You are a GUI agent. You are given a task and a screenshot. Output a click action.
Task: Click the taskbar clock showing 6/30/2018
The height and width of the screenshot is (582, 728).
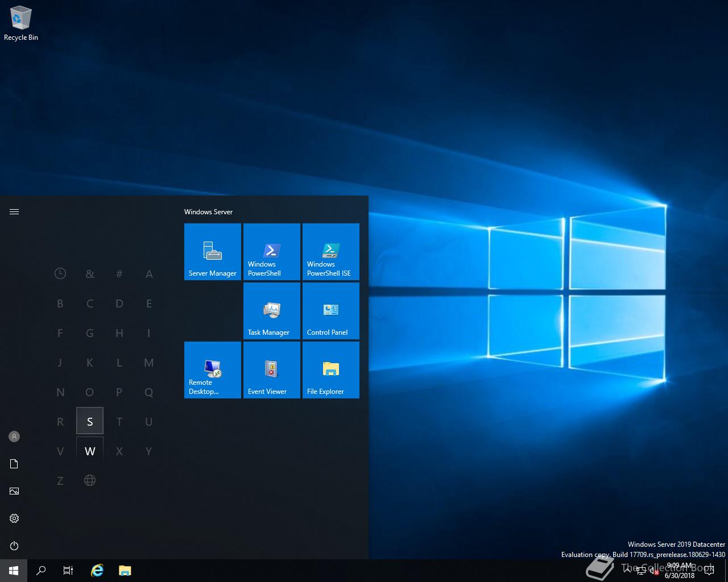coord(680,571)
